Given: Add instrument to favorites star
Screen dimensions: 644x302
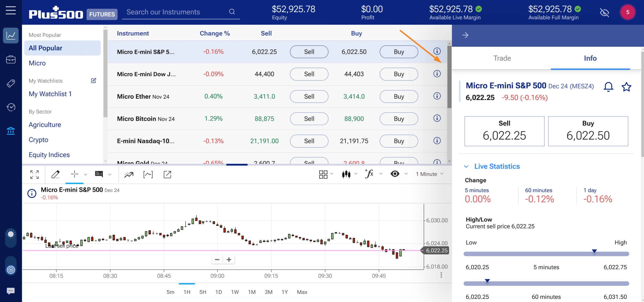Looking at the screenshot, I should (x=626, y=87).
